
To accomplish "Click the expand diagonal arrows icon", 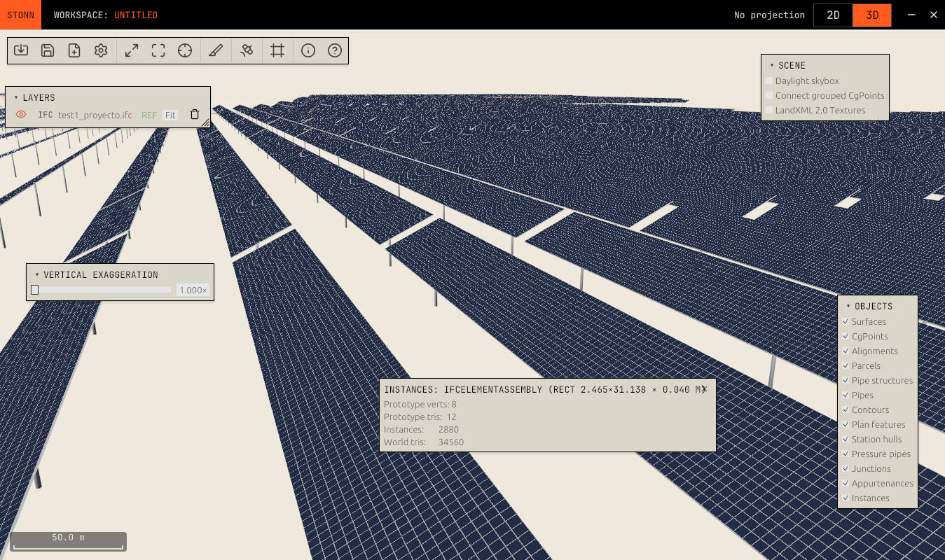I will [x=132, y=50].
